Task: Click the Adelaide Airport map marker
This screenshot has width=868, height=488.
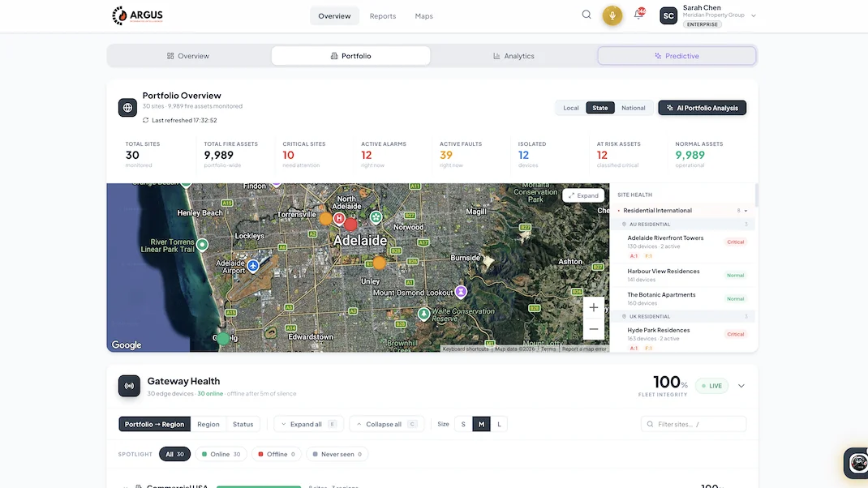Action: coord(253,266)
